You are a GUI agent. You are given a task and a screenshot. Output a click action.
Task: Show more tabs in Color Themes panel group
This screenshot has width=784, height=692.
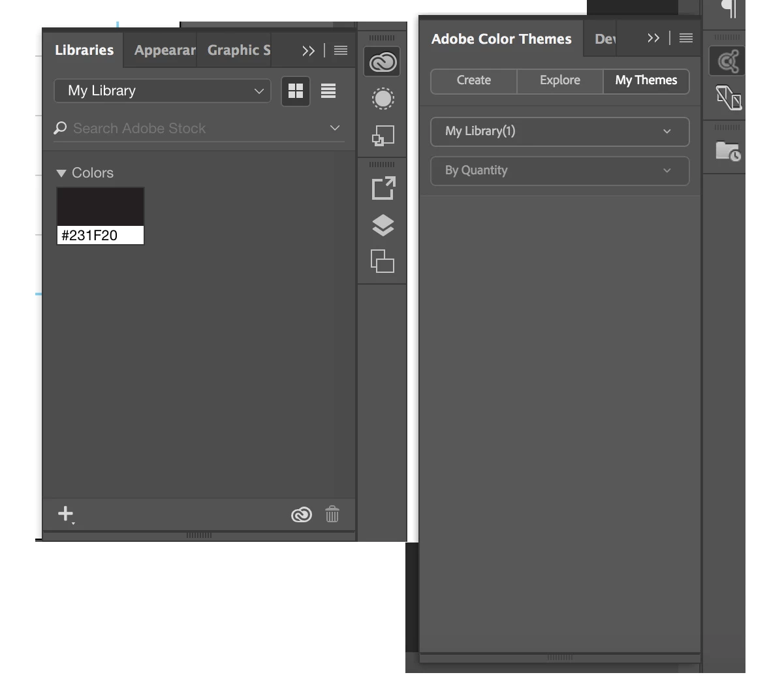(x=653, y=39)
